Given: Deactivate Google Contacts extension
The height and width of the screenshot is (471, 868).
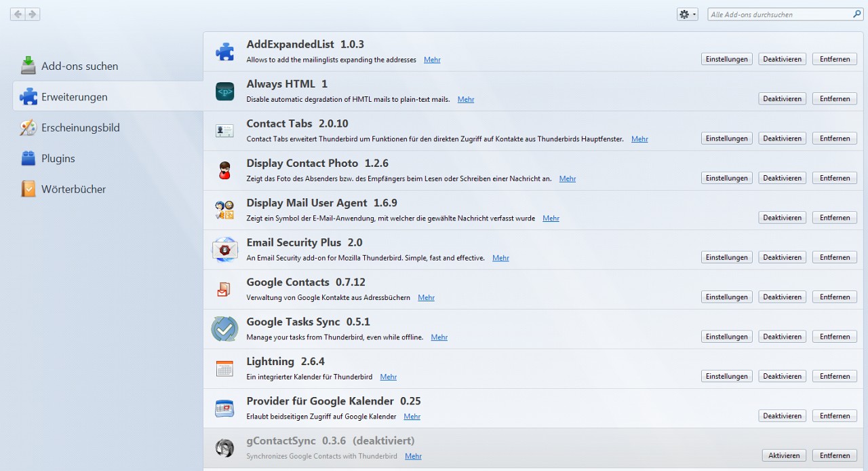Looking at the screenshot, I should (x=782, y=297).
